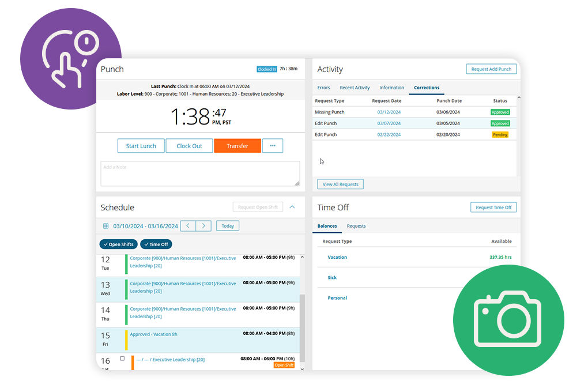
Task: Open the Requests tab in Time Off
Action: click(x=356, y=226)
